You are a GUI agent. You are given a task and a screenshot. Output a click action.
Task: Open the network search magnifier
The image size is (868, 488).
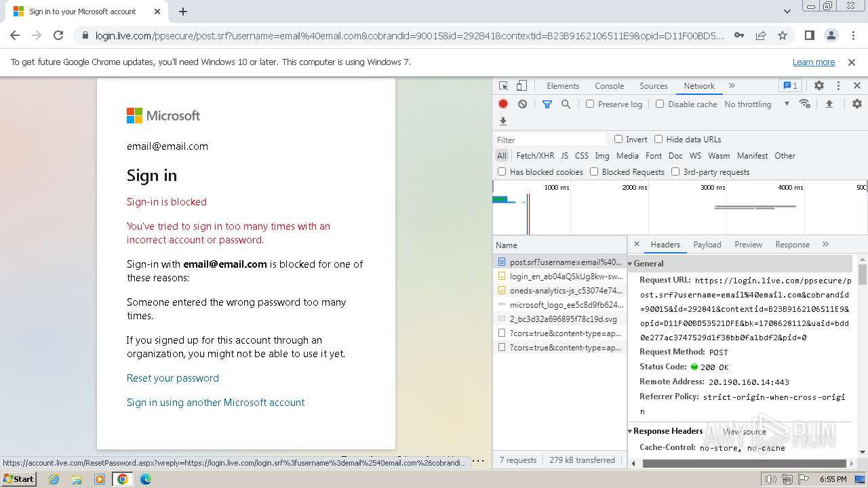coord(566,104)
